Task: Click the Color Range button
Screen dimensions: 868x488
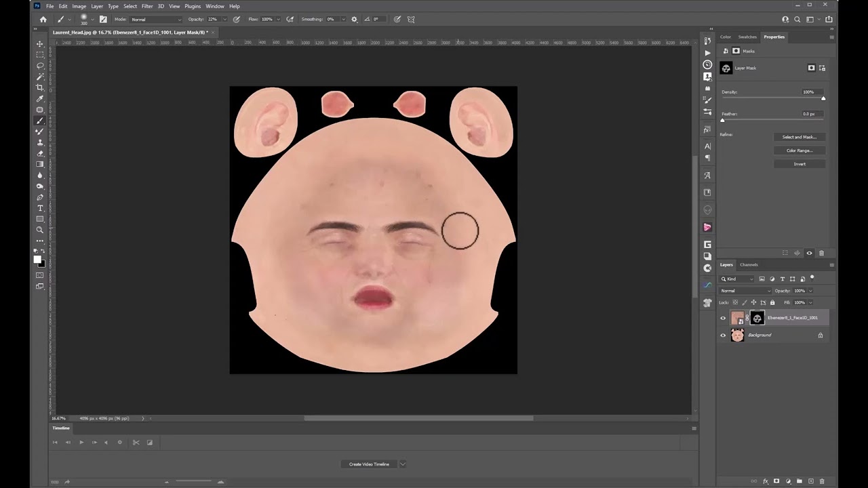Action: pyautogui.click(x=800, y=150)
